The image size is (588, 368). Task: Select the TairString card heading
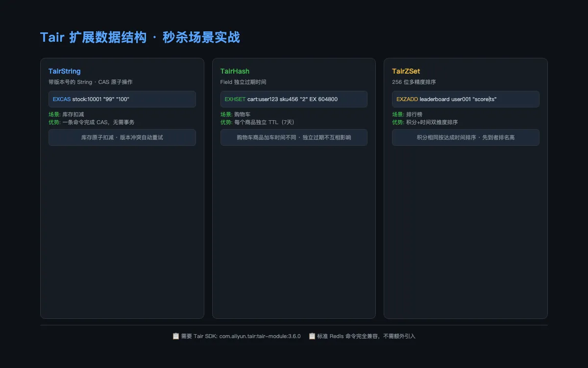[65, 72]
